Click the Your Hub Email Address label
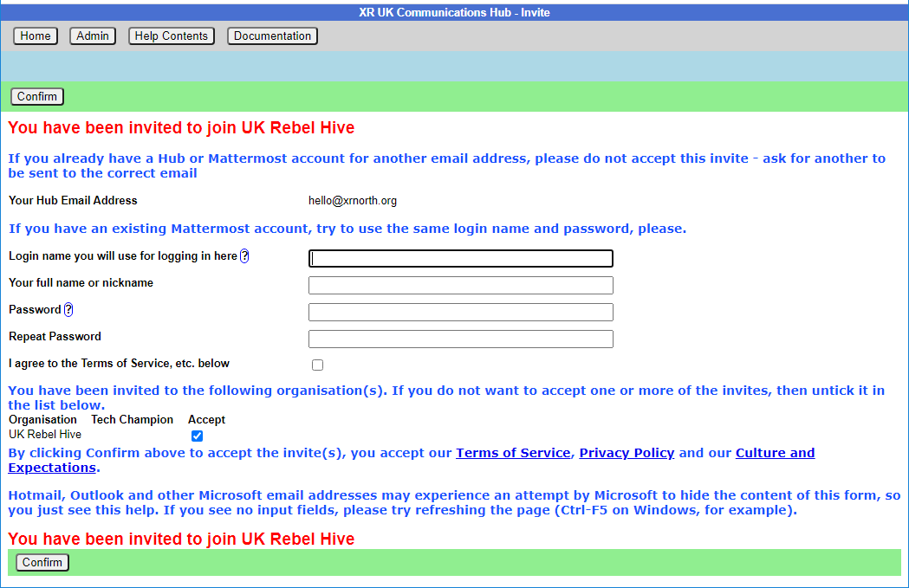Image resolution: width=909 pixels, height=588 pixels. [x=73, y=200]
